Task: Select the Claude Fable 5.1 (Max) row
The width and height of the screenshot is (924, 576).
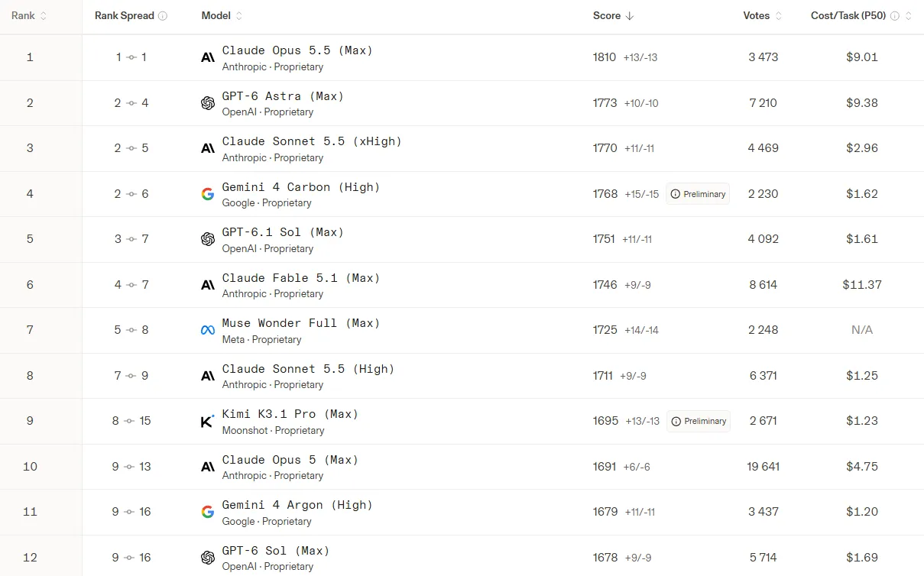Action: [x=462, y=285]
